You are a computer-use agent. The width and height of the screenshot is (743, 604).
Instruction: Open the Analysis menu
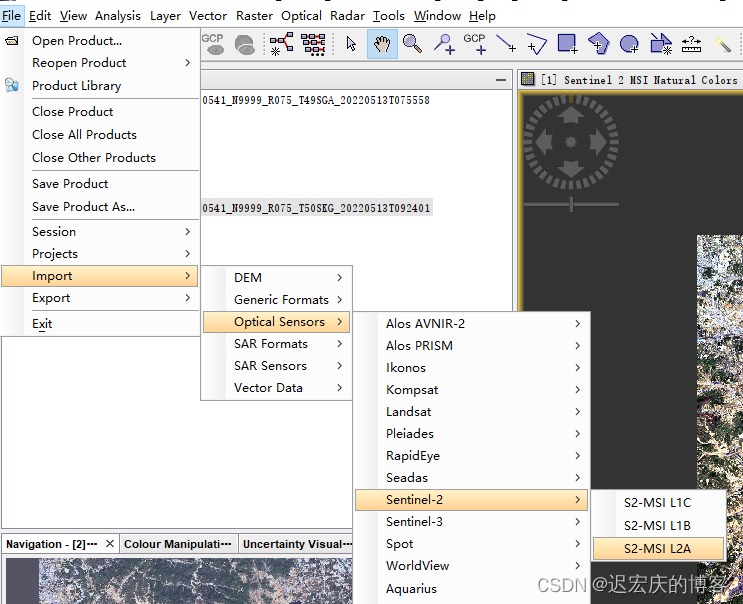click(x=118, y=16)
